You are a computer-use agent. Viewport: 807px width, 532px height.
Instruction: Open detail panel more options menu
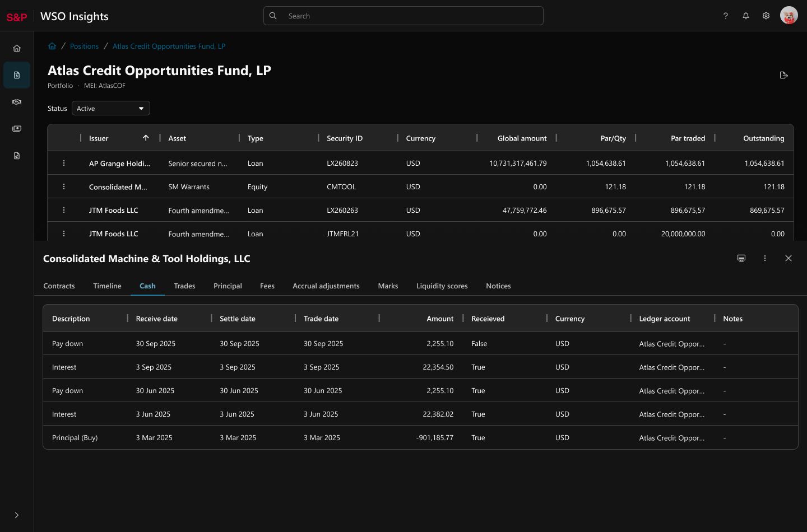[765, 258]
